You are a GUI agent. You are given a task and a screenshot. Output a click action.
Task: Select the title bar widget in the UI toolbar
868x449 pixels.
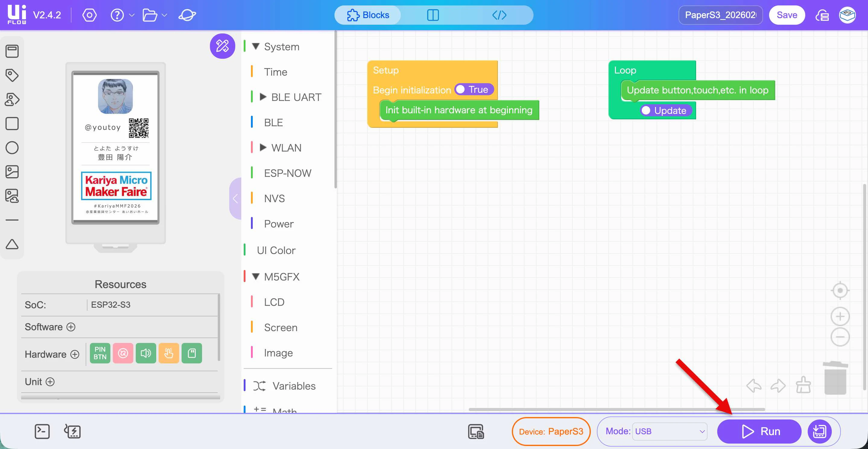pos(12,51)
